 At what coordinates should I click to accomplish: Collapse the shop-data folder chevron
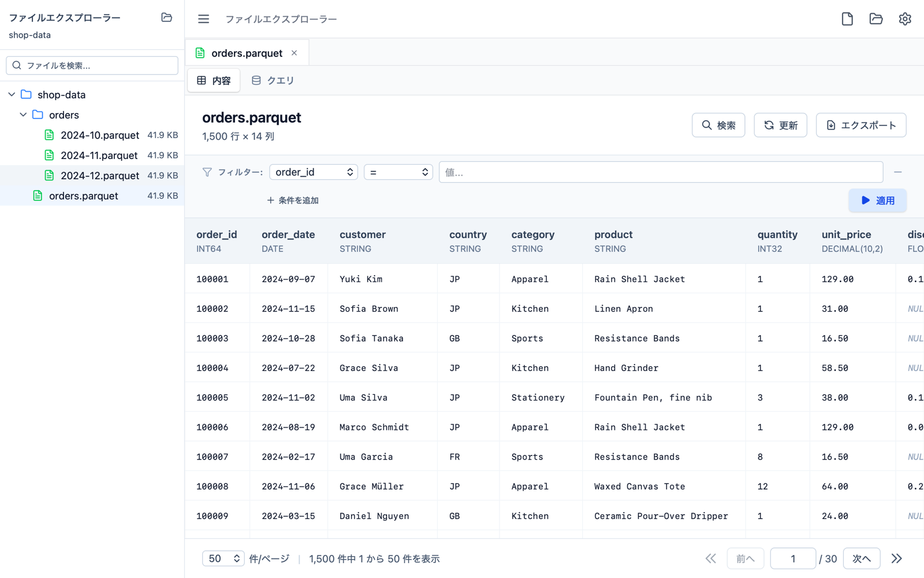[12, 94]
